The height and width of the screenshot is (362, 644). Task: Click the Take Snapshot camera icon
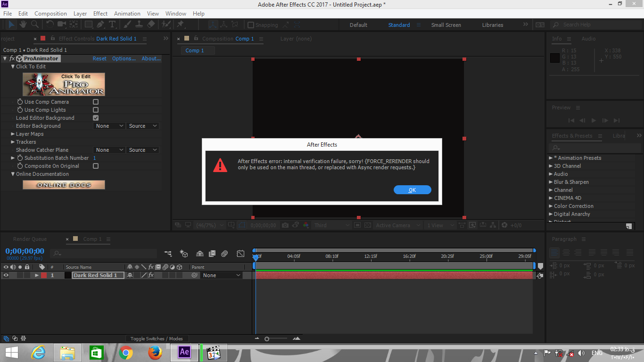[285, 225]
